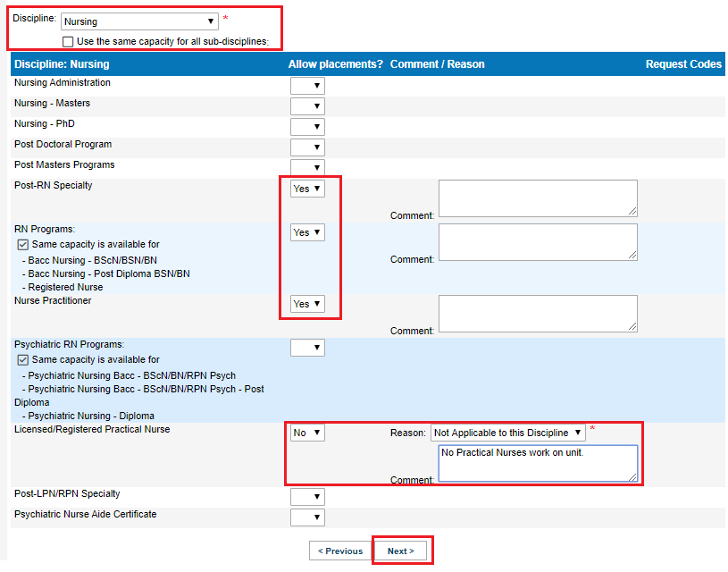Select the 'Nursing Administration' row label
Screen dimensions: 728x572
[63, 83]
